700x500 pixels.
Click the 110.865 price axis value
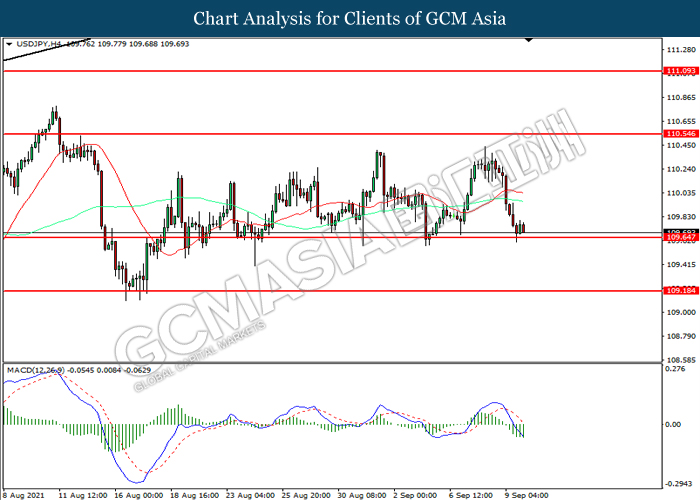[x=681, y=97]
